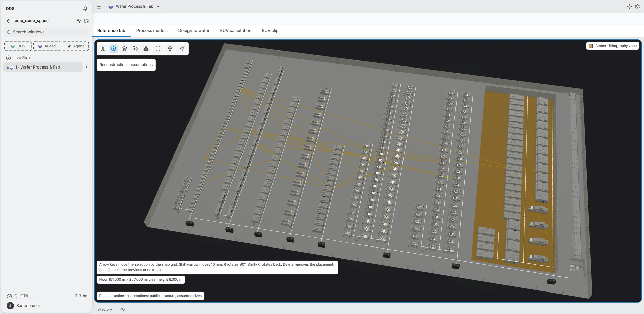Viewport: 644px width, 314px height.
Task: Click the Live Run label
Action: click(21, 58)
